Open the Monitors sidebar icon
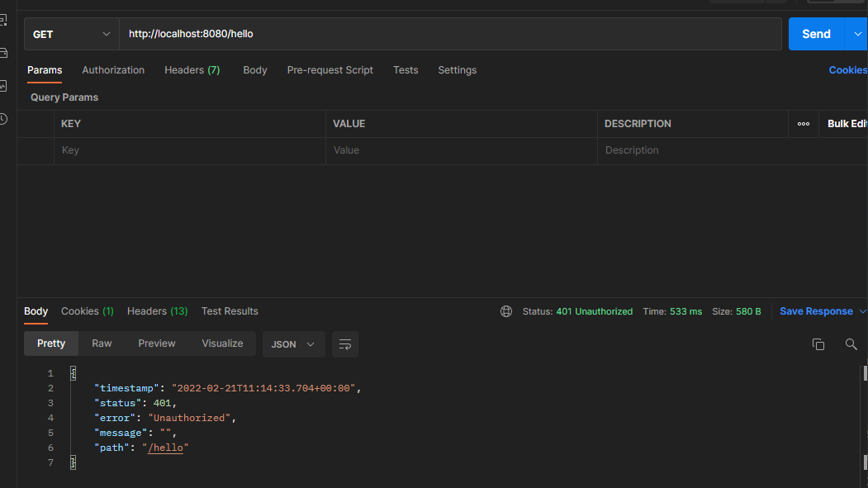The height and width of the screenshot is (488, 868). [3, 87]
